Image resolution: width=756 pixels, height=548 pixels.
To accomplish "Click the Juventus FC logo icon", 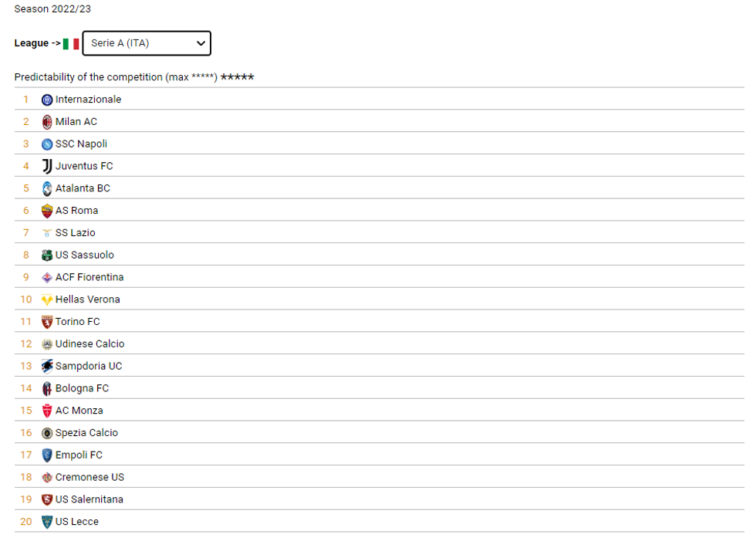I will coord(47,166).
